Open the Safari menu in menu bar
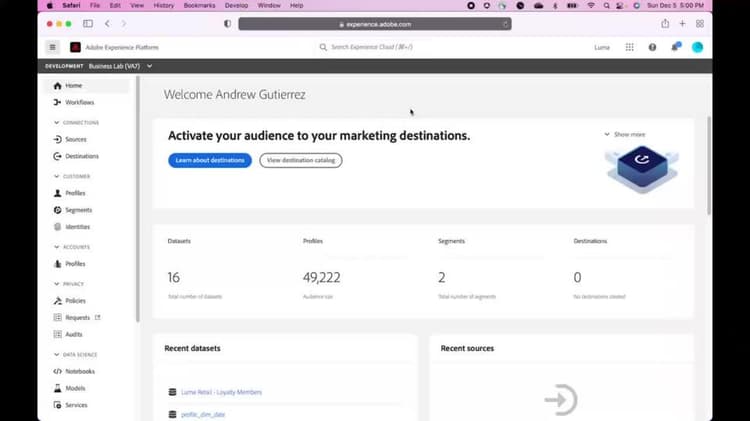The image size is (750, 421). (71, 5)
